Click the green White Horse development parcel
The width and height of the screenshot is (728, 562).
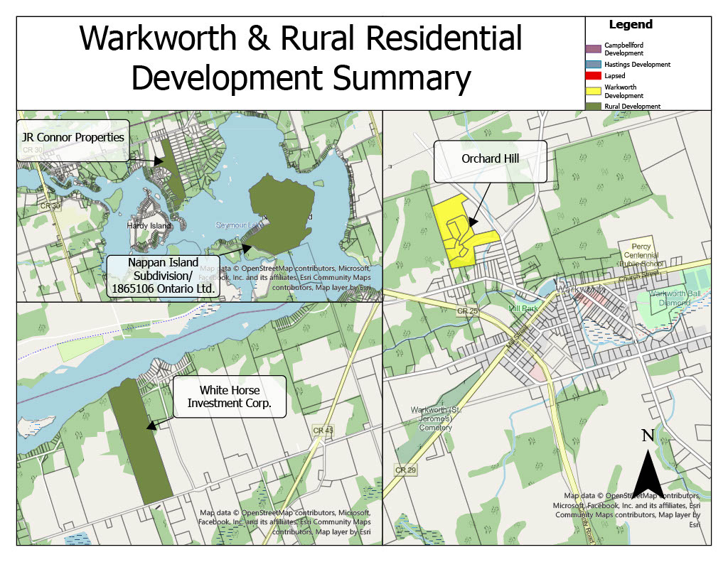(139, 441)
